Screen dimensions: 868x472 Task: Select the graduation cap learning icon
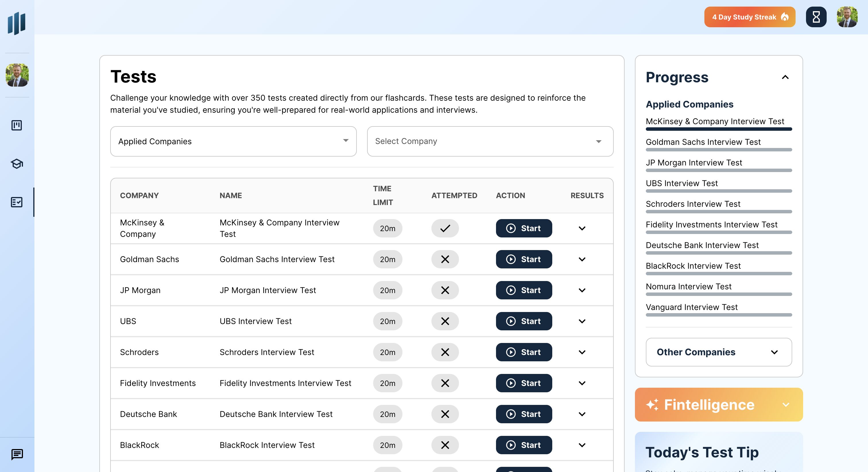tap(16, 164)
